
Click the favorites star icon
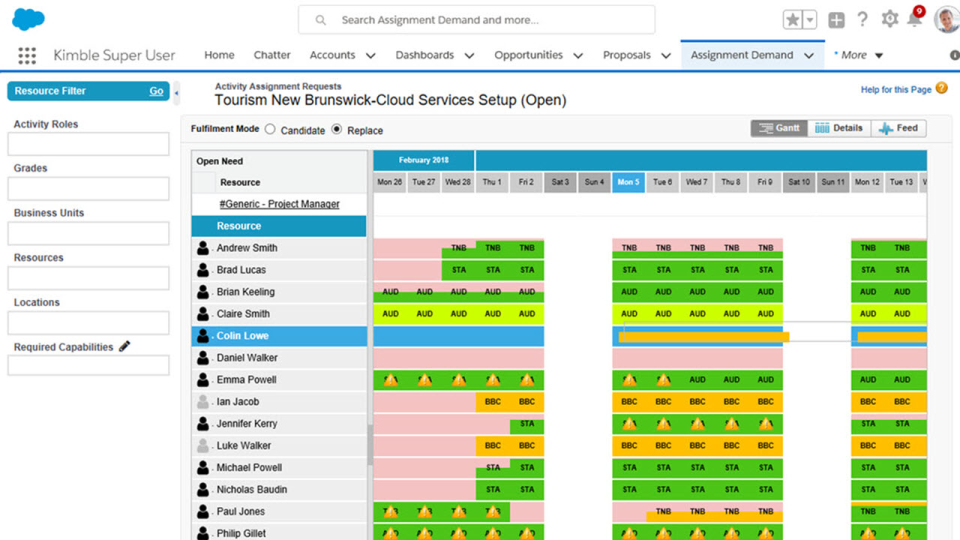point(792,20)
